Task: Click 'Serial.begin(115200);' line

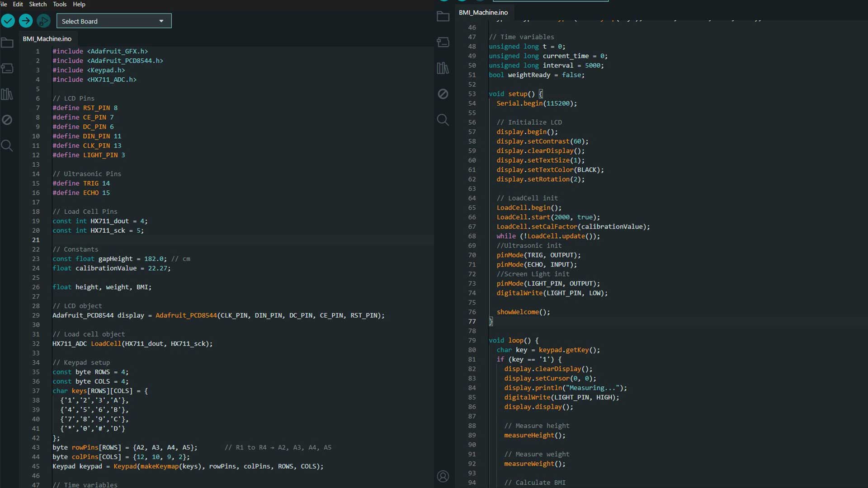Action: [x=537, y=103]
